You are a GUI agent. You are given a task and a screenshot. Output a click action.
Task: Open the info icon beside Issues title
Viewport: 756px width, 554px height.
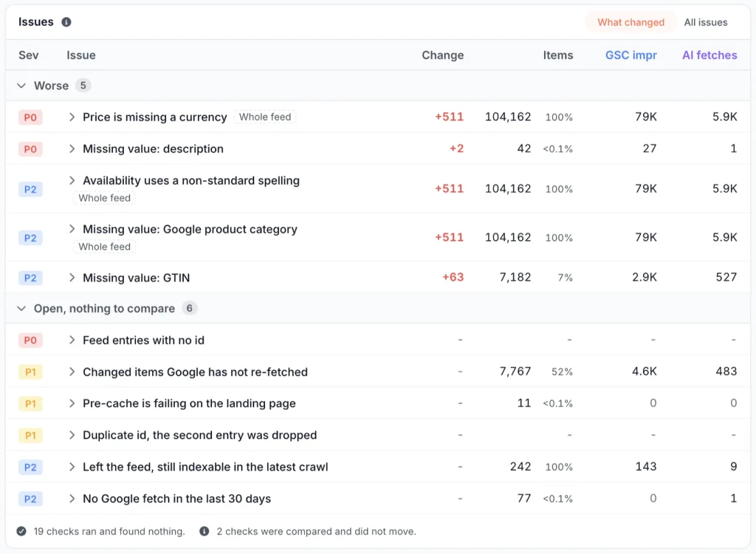point(66,22)
